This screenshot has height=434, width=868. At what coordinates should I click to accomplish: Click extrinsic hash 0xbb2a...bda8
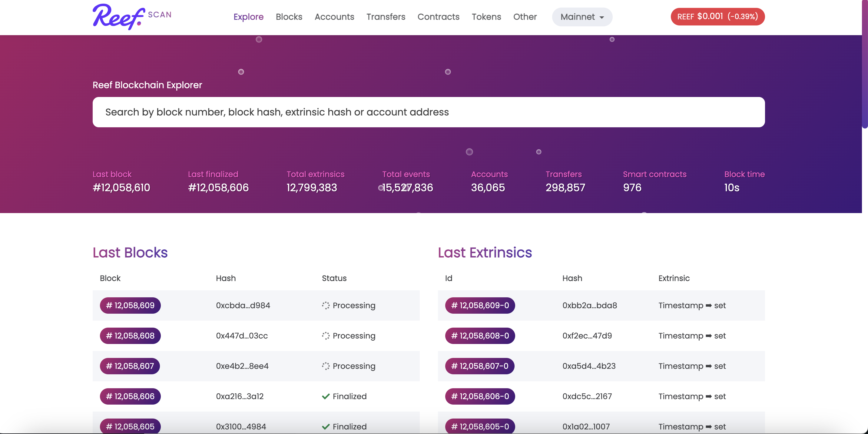coord(589,305)
